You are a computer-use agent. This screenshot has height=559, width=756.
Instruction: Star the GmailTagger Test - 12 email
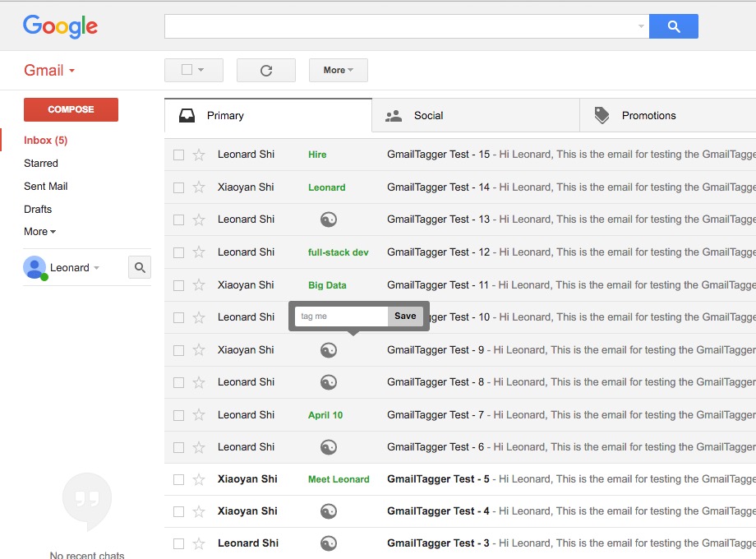coord(199,252)
